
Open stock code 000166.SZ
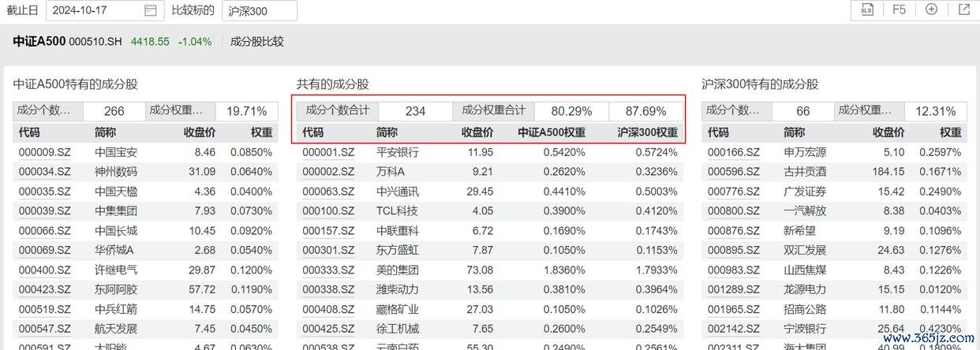point(734,152)
